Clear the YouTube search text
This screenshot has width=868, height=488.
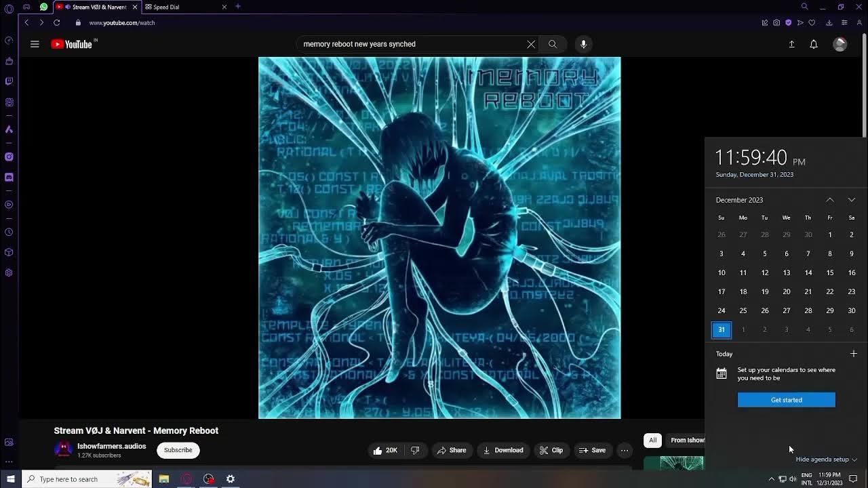pos(531,44)
